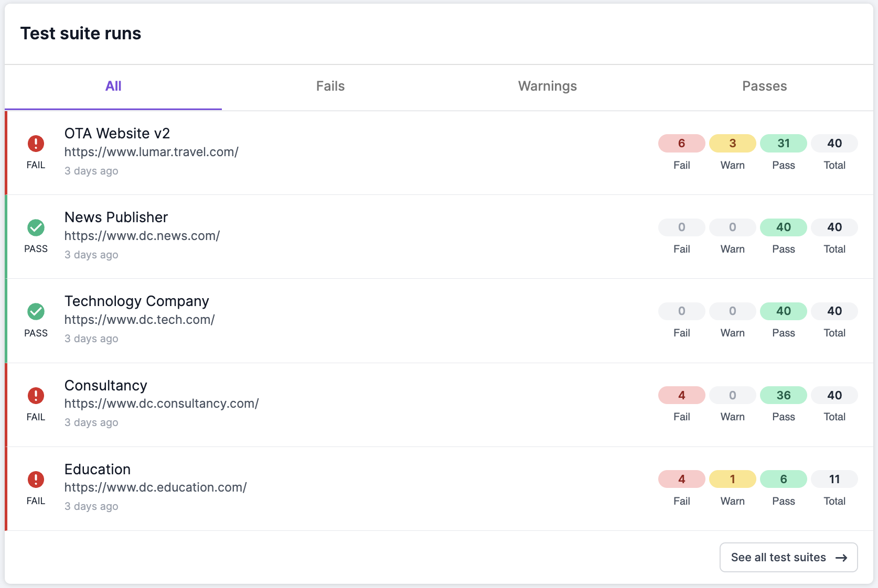Click the PASS status label for News Publisher
The width and height of the screenshot is (878, 588).
pyautogui.click(x=36, y=249)
